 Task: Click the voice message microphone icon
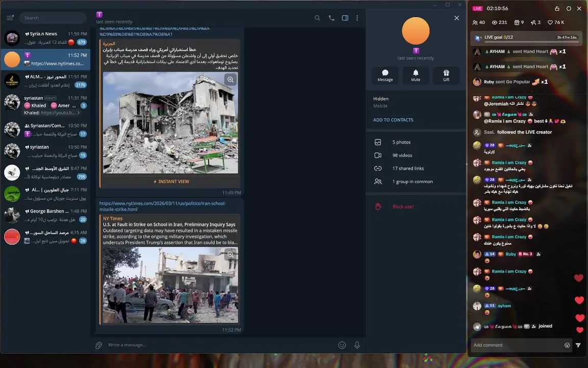[357, 345]
